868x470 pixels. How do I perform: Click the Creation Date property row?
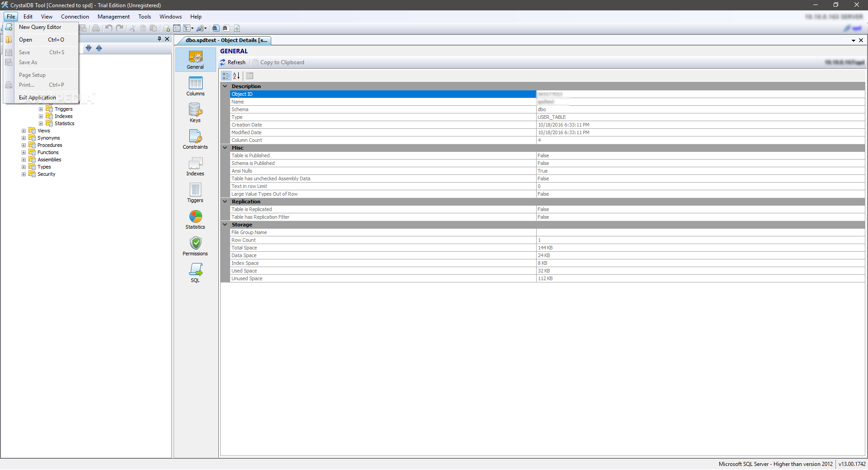tap(547, 125)
